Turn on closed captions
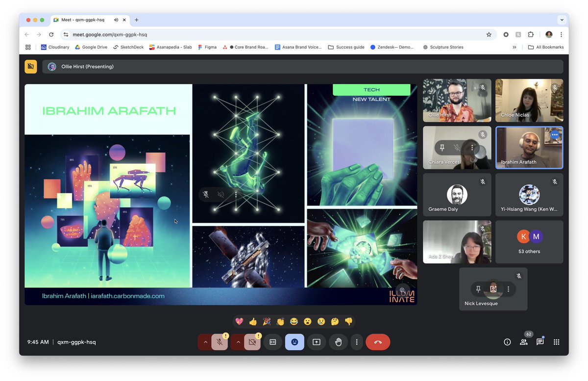This screenshot has height=381, width=588. click(x=272, y=342)
